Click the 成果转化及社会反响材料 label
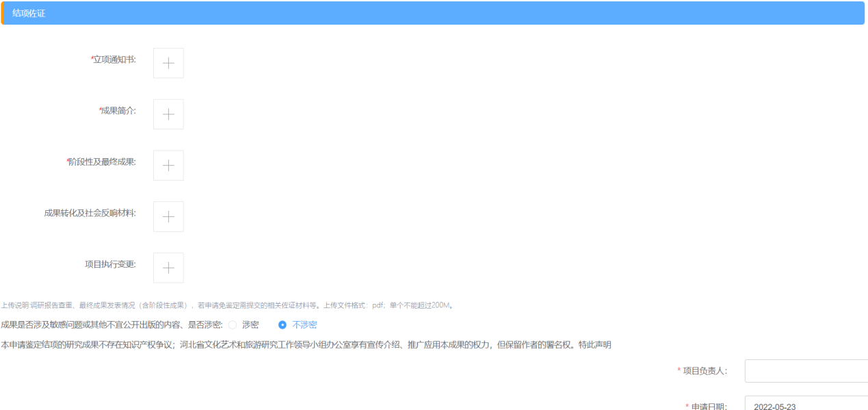 pos(90,213)
